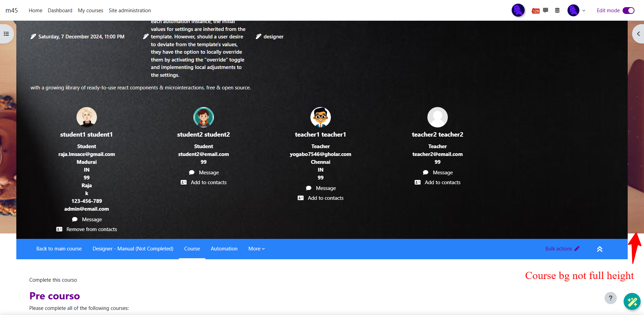The image size is (644, 315).
Task: Toggle the Edit mode switch
Action: click(x=628, y=11)
